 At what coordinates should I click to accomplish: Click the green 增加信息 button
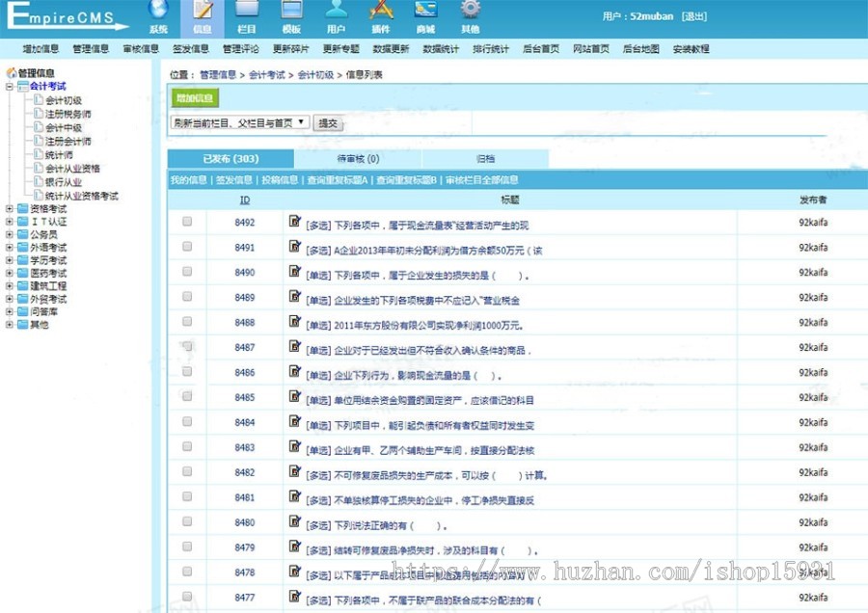coord(195,97)
